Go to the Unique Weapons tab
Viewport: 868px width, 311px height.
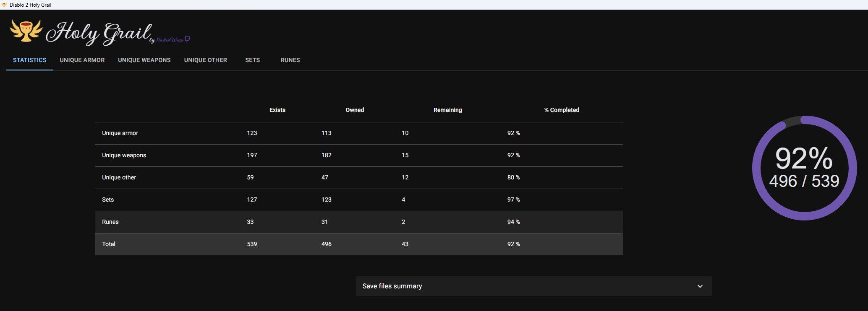point(144,60)
